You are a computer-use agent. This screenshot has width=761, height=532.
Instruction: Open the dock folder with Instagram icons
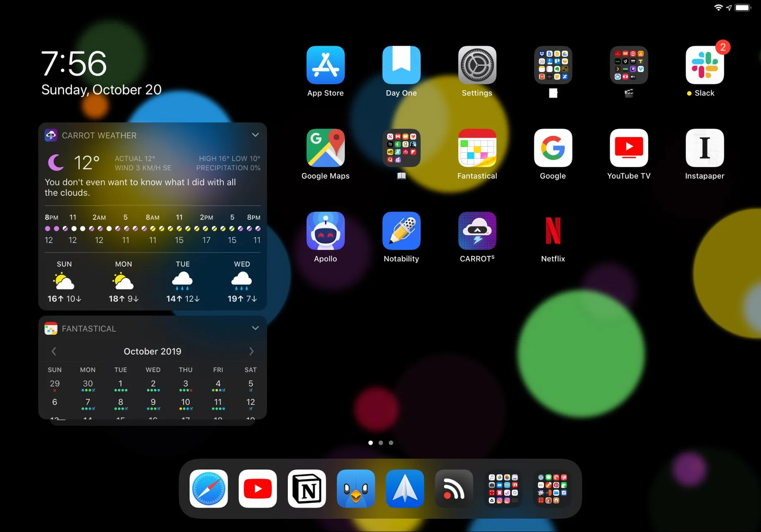[503, 489]
